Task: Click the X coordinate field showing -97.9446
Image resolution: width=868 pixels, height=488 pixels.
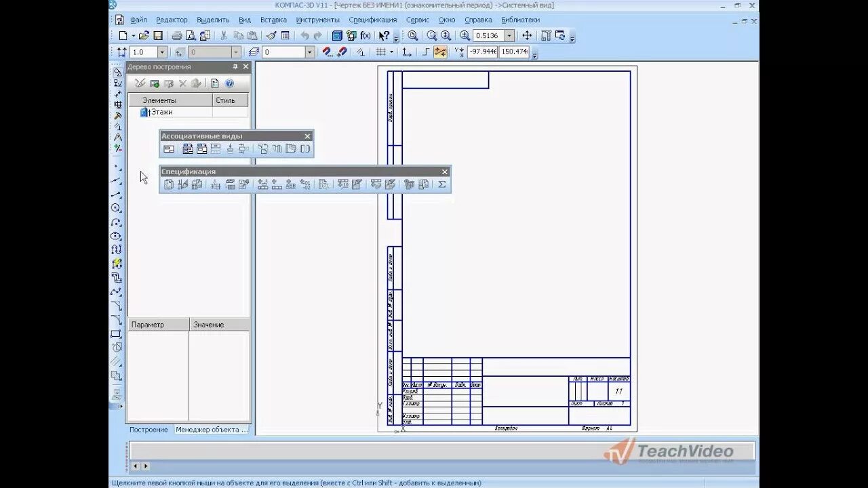Action: (482, 52)
